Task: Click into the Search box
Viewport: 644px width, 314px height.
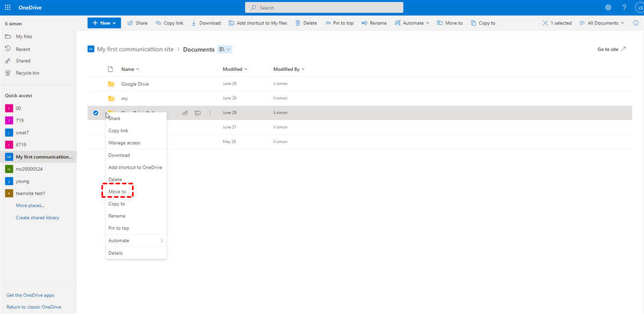Action: pyautogui.click(x=324, y=8)
